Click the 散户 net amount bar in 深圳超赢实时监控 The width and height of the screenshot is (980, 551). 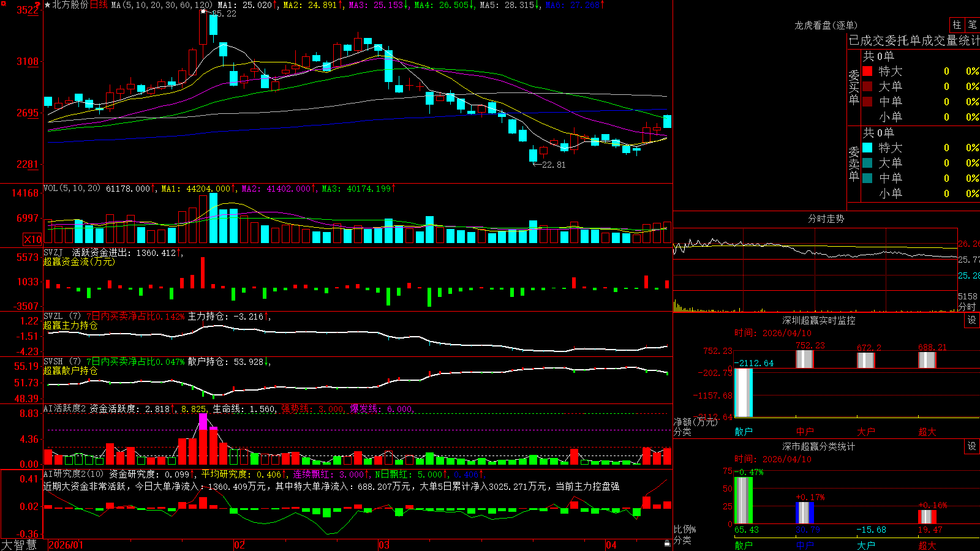click(x=744, y=392)
